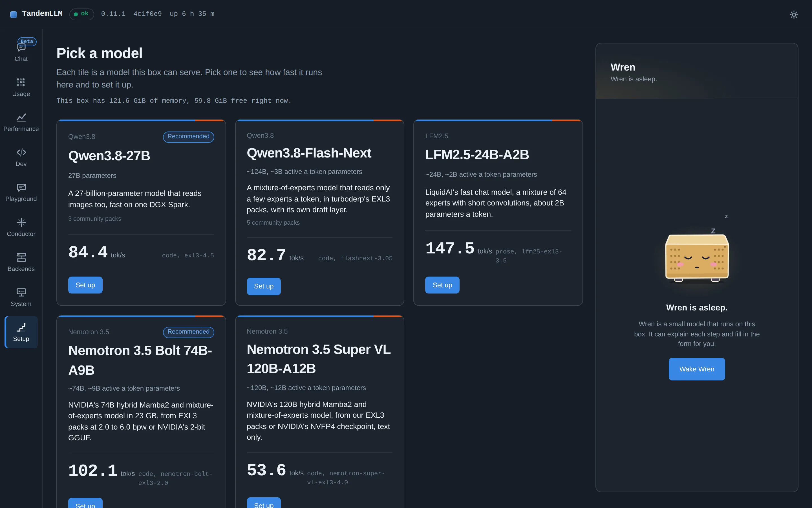Click the uptime 'up 6 h 35 m'
This screenshot has height=508, width=812.
pyautogui.click(x=192, y=14)
